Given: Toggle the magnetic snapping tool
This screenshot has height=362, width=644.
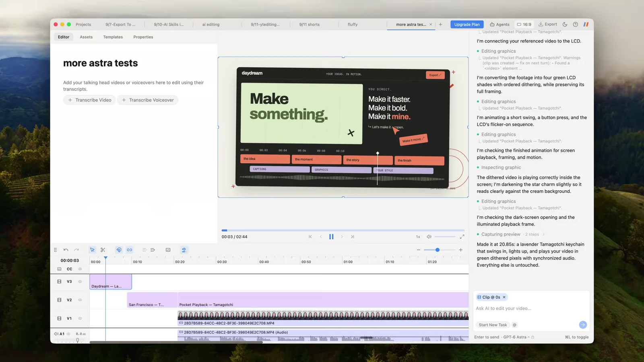Looking at the screenshot, I should tap(119, 250).
